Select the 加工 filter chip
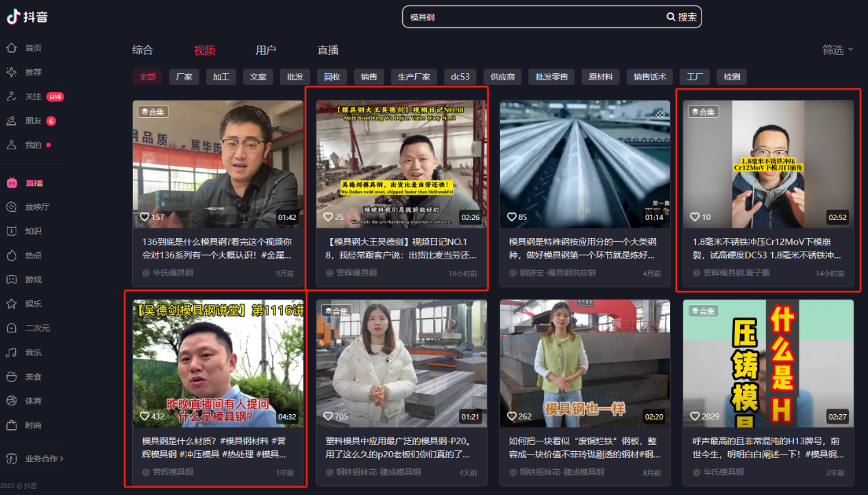Viewport: 868px width, 495px height. click(x=221, y=77)
